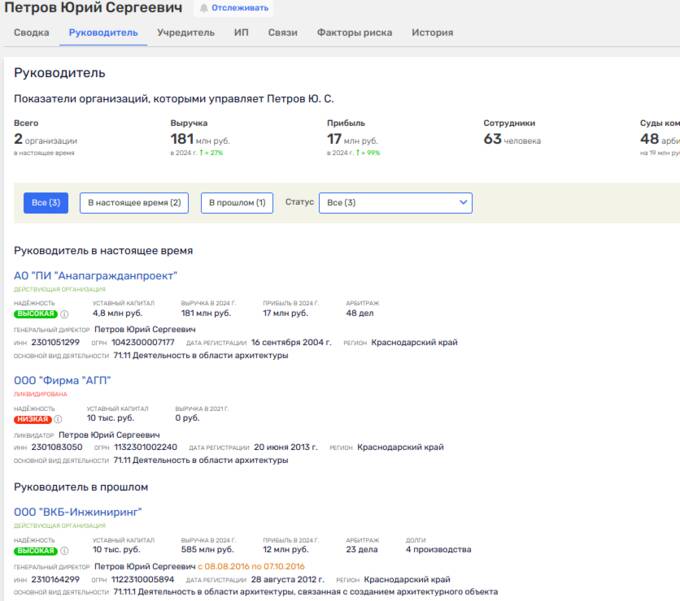Click the bell icon next to Отслеживать
Viewport: 680px width, 601px height.
point(203,8)
